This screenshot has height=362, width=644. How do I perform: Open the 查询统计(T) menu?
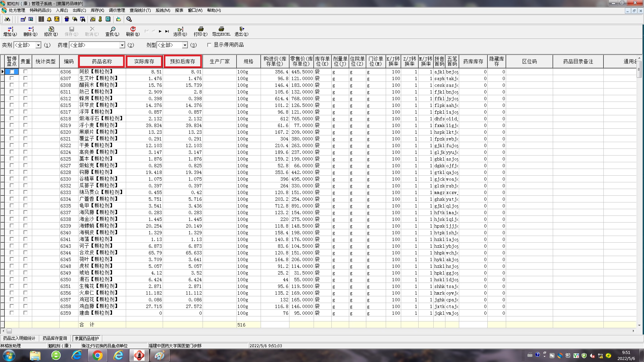pos(140,10)
